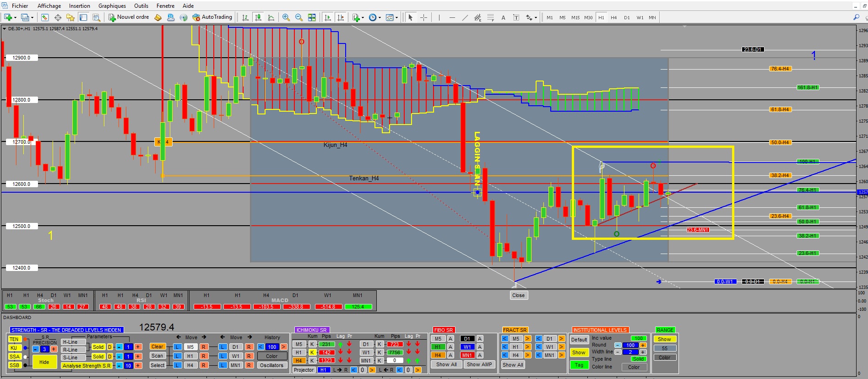Toggle chart auto scroll icon
The width and height of the screenshot is (868, 379).
(328, 17)
